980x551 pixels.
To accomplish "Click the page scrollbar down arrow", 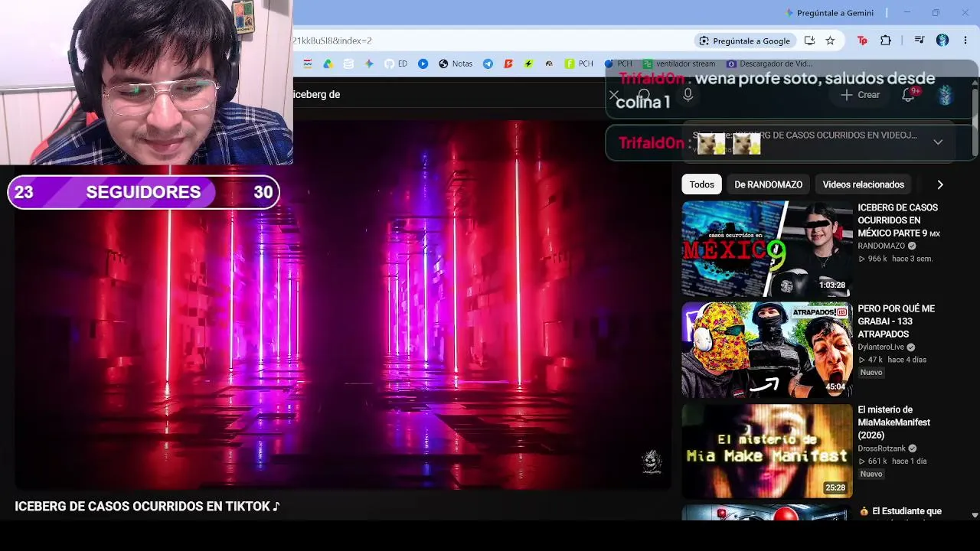I will (x=975, y=515).
